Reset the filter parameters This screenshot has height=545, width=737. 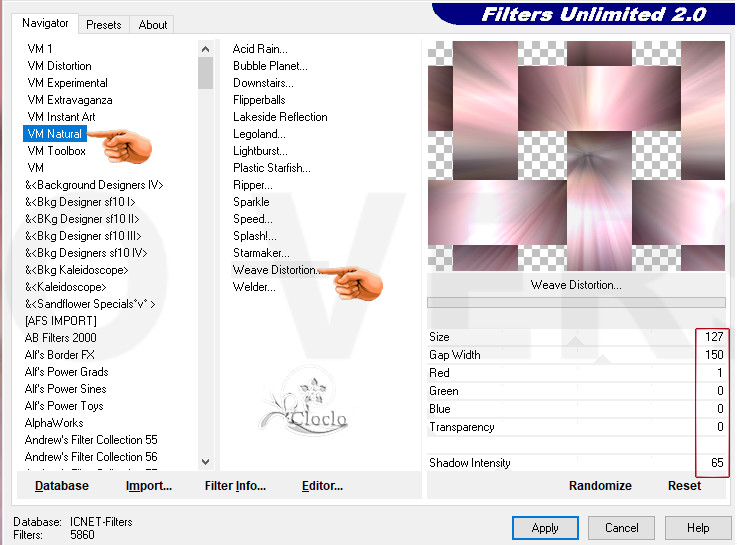(x=684, y=486)
